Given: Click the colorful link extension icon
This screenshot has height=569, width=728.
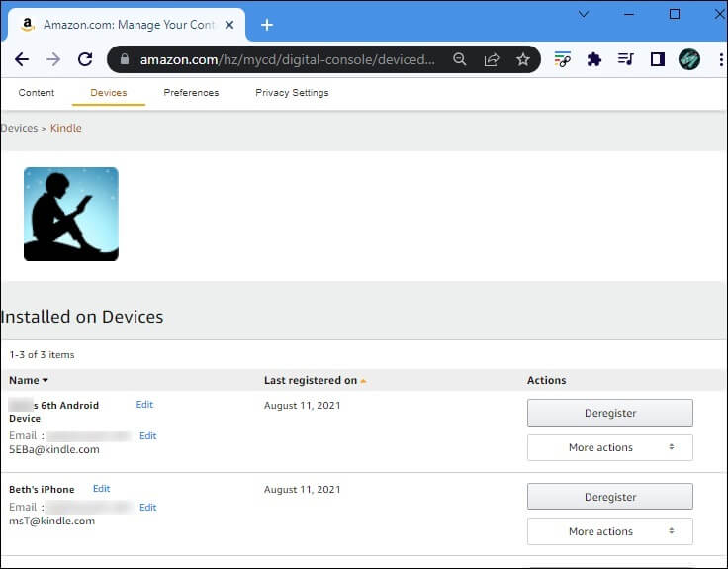Looking at the screenshot, I should coord(562,59).
